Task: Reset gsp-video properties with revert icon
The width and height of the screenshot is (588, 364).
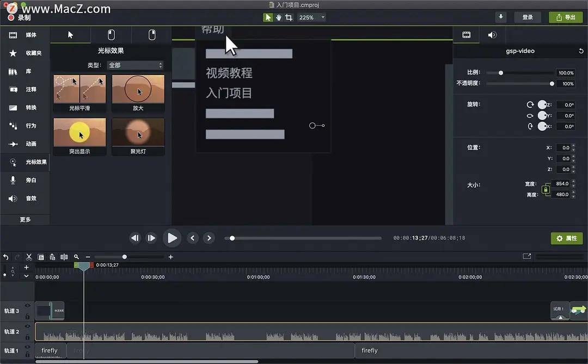Action: (x=581, y=51)
